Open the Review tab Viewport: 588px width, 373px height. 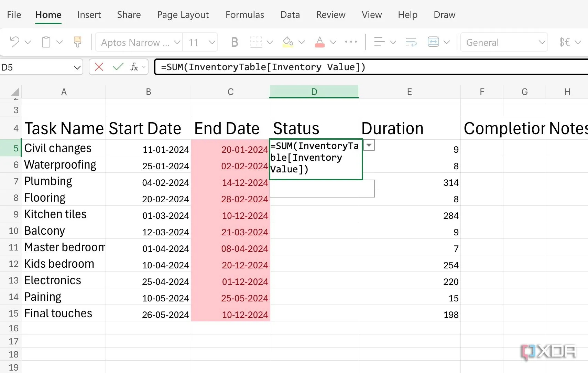click(x=331, y=15)
